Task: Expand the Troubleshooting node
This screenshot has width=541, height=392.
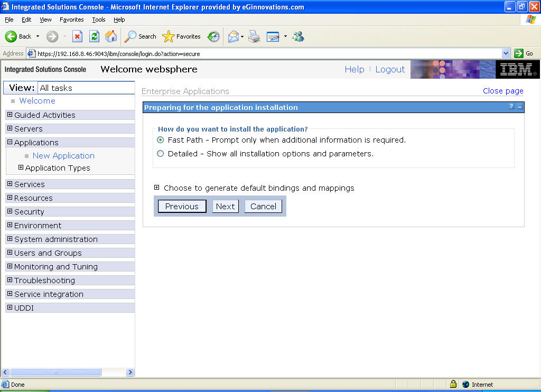Action: coord(10,280)
